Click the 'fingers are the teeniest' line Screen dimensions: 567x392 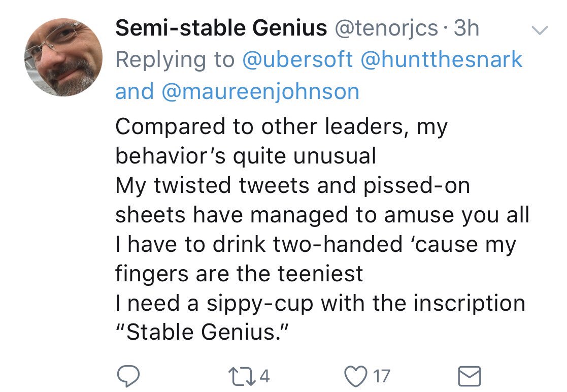[x=239, y=275]
